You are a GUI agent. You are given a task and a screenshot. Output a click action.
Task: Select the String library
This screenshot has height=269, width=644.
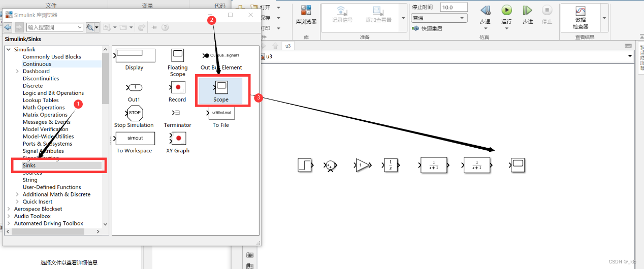click(30, 180)
